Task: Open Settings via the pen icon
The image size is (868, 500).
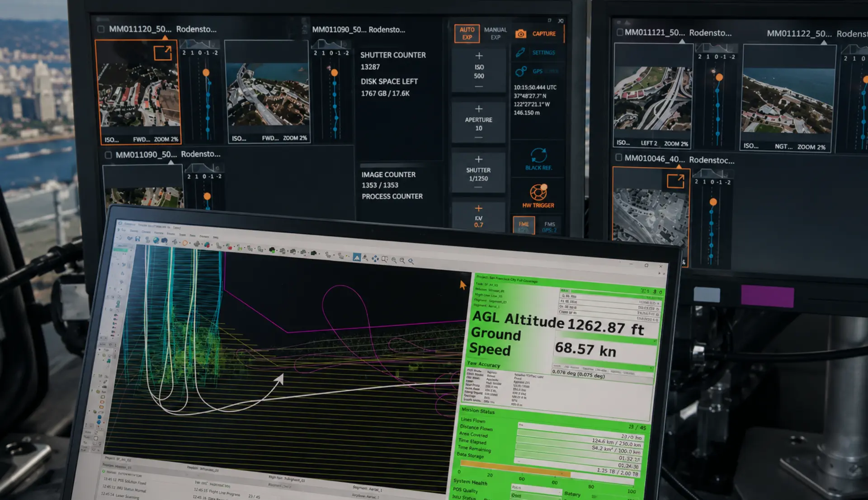Action: click(x=521, y=52)
